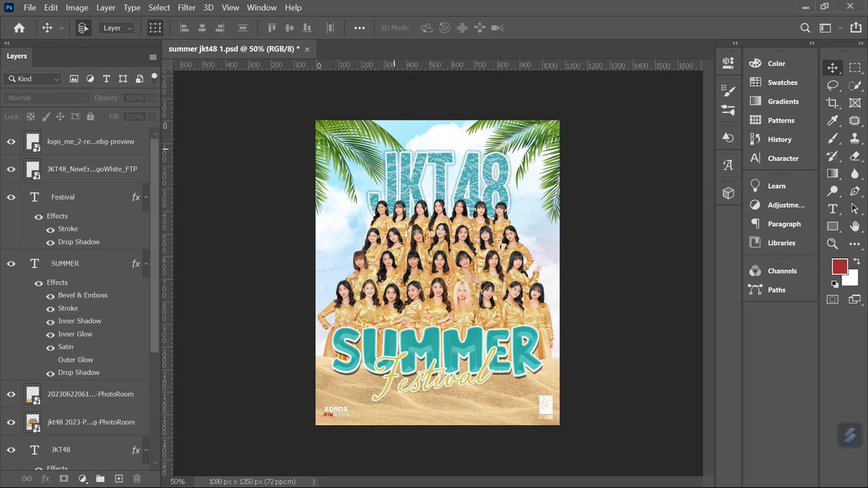Select the Gradient tool

(x=833, y=174)
